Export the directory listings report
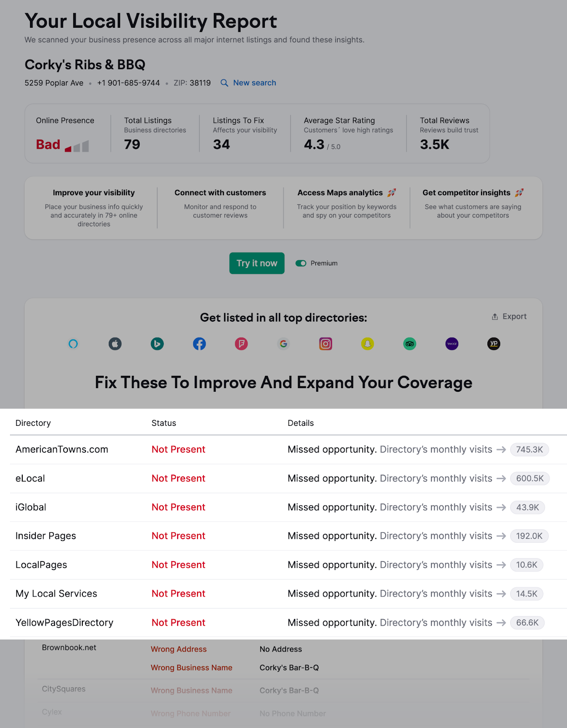This screenshot has width=567, height=728. pos(509,317)
